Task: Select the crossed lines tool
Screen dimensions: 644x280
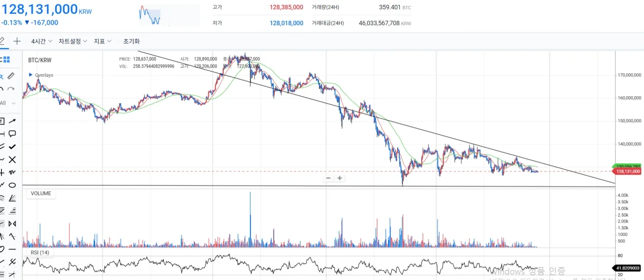Action: coord(12,262)
